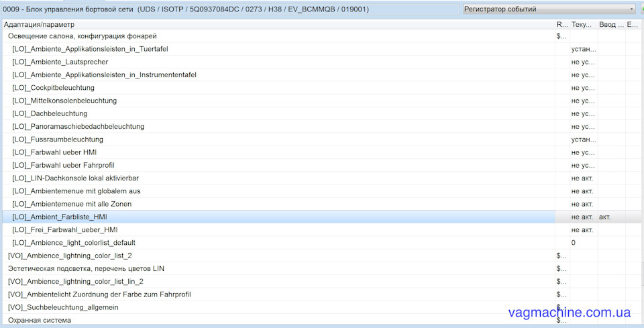Click current value of Panoramaschiebedachbeleuchtung row
644x328 pixels.
click(x=583, y=127)
